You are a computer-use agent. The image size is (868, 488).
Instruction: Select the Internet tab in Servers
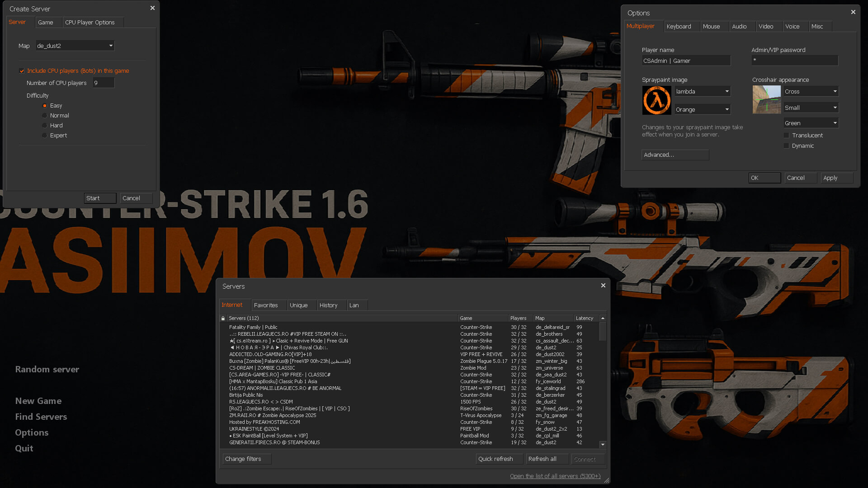(235, 305)
